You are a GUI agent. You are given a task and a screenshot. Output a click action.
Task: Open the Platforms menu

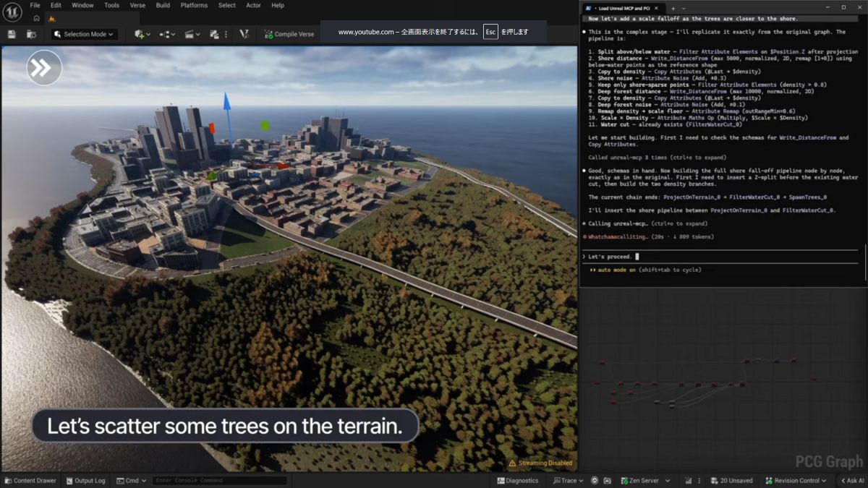tap(194, 5)
